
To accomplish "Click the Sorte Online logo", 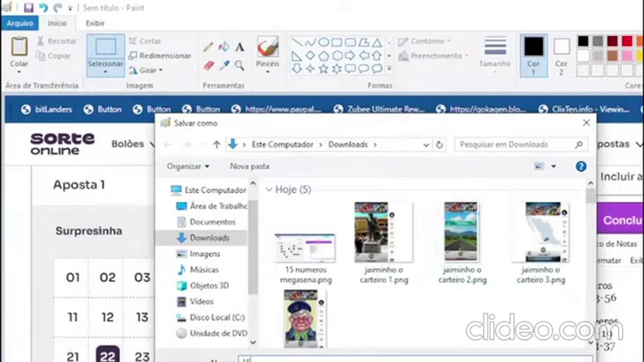I will coord(62,143).
